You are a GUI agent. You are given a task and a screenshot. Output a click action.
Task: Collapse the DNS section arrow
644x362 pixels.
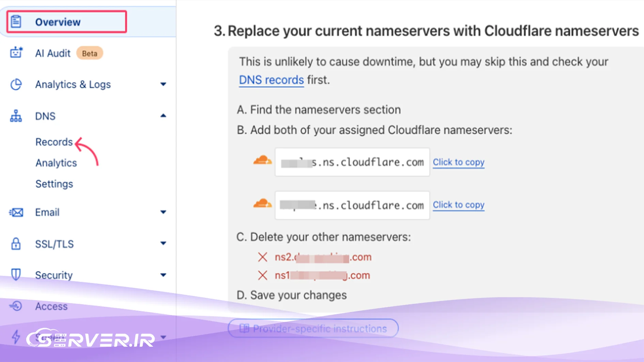tap(163, 116)
